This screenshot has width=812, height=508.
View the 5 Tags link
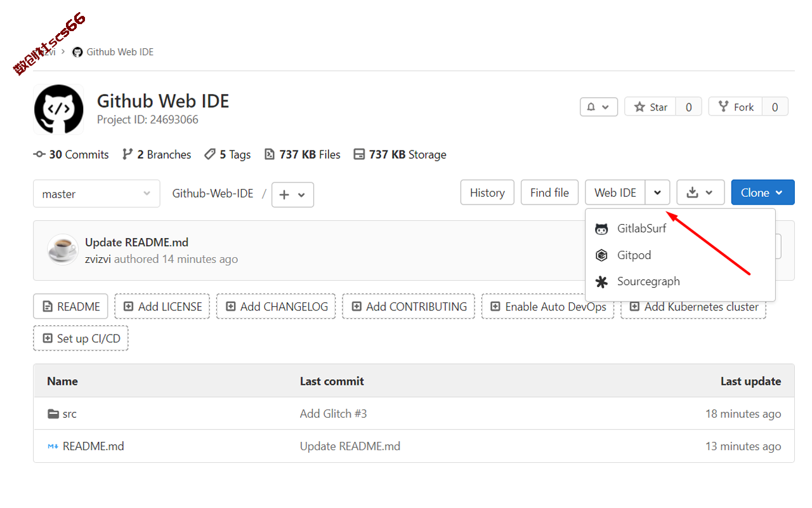tap(228, 154)
